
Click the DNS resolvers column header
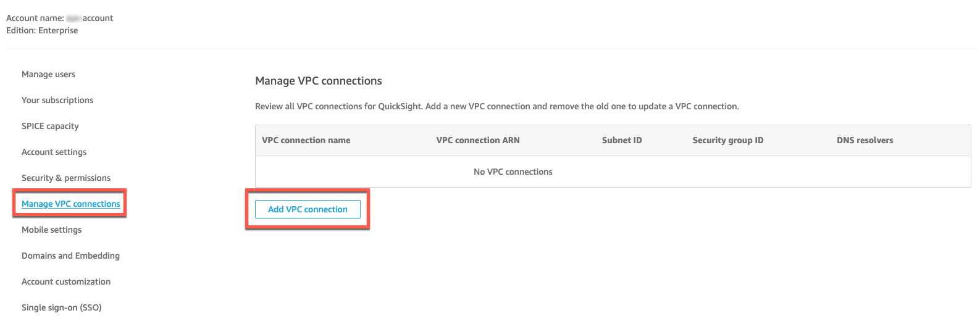[x=865, y=140]
